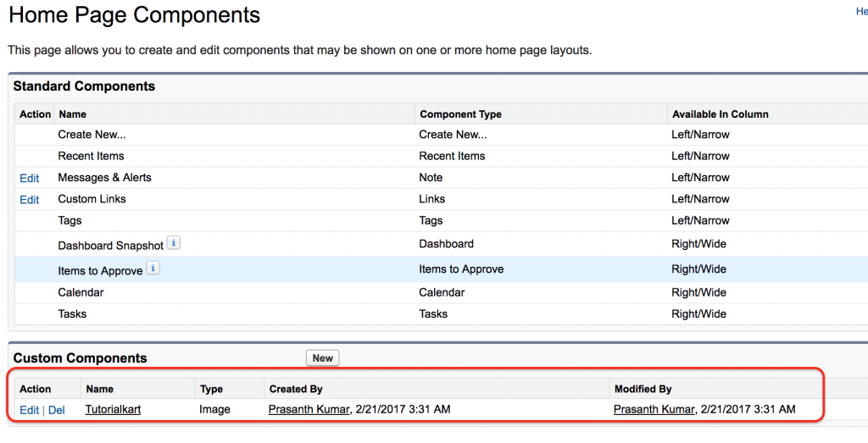This screenshot has width=868, height=443.
Task: Open Prasanth Kumar link under Created By
Action: click(309, 409)
